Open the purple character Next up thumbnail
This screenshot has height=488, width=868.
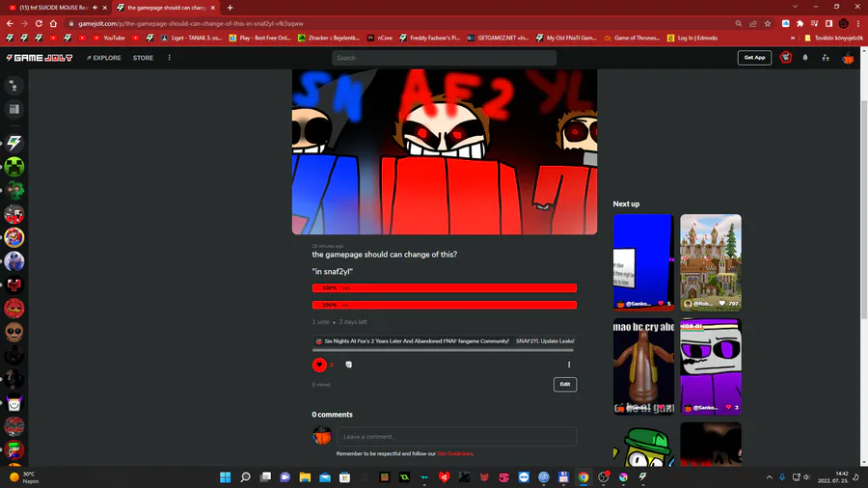711,366
